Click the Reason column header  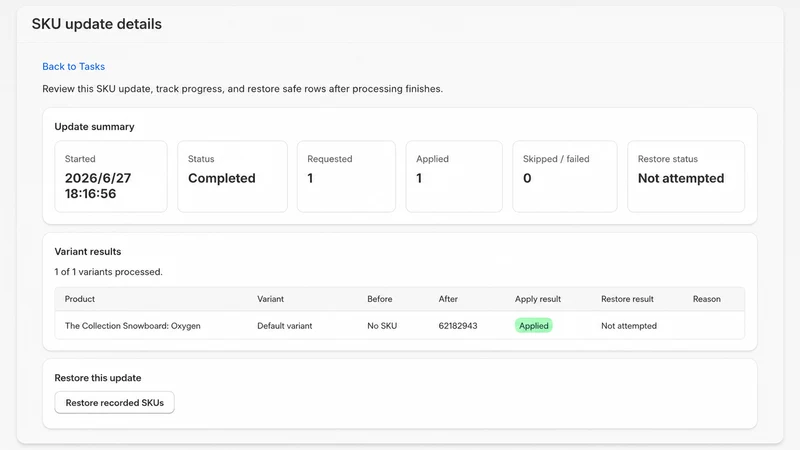[x=707, y=299]
